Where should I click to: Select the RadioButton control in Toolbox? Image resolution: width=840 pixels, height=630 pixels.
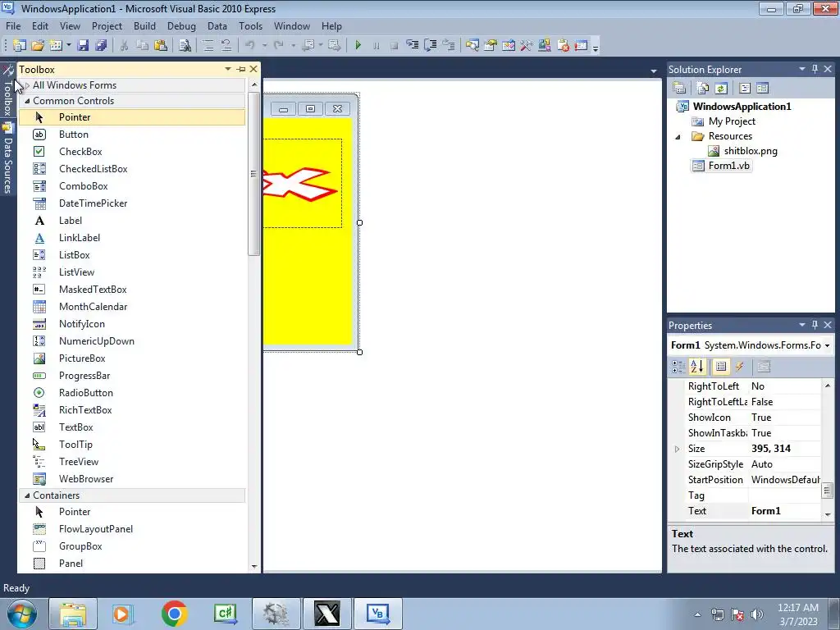85,393
